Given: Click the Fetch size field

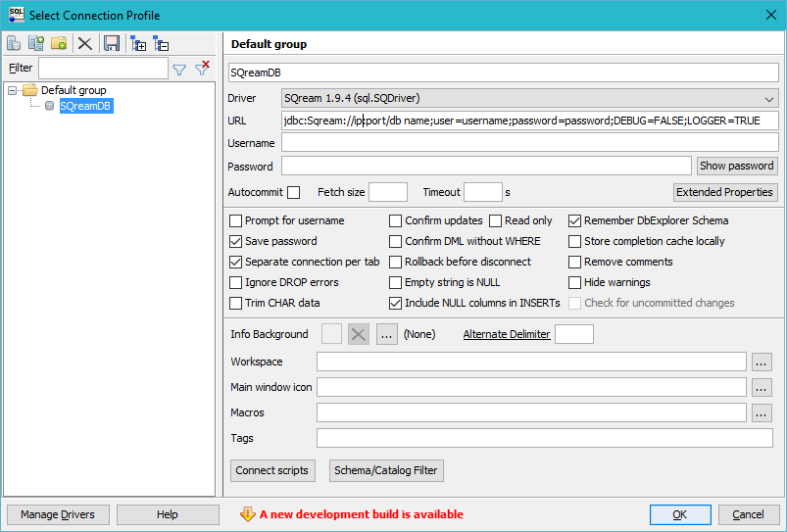Looking at the screenshot, I should (x=388, y=192).
